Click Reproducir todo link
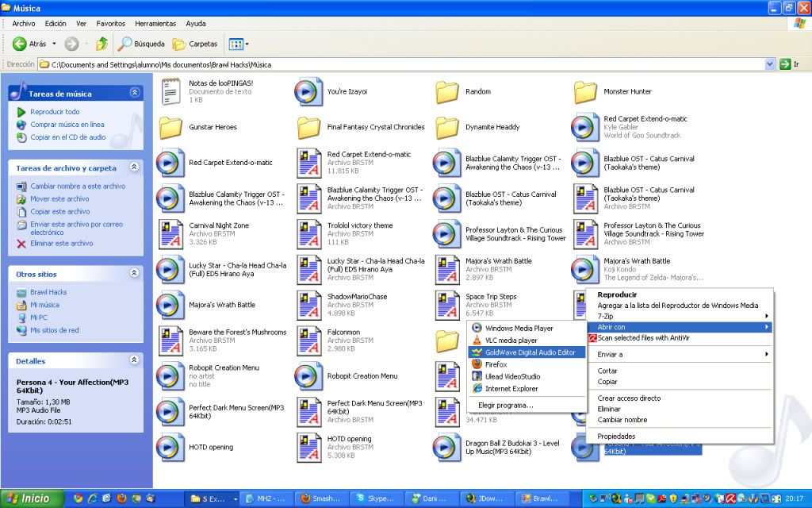The image size is (812, 508). 55,112
